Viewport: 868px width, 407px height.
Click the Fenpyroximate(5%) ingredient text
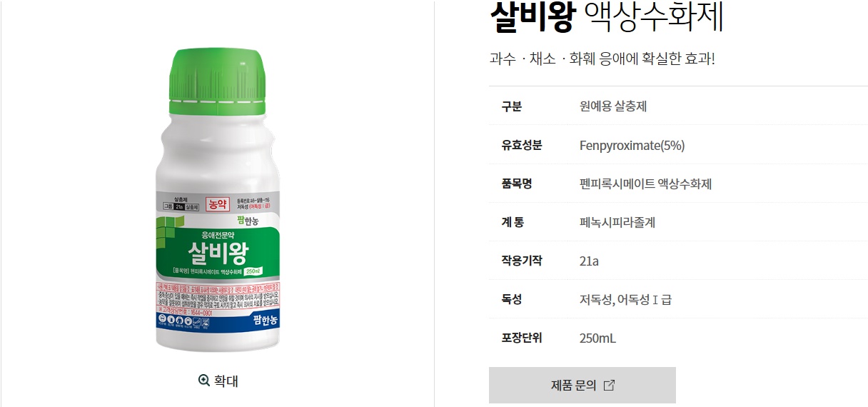click(x=632, y=146)
